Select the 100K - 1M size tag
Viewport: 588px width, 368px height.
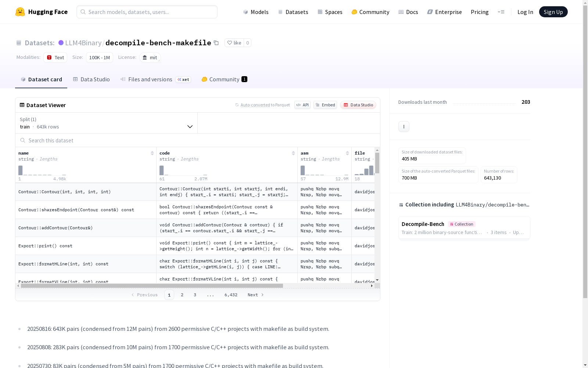pyautogui.click(x=100, y=57)
